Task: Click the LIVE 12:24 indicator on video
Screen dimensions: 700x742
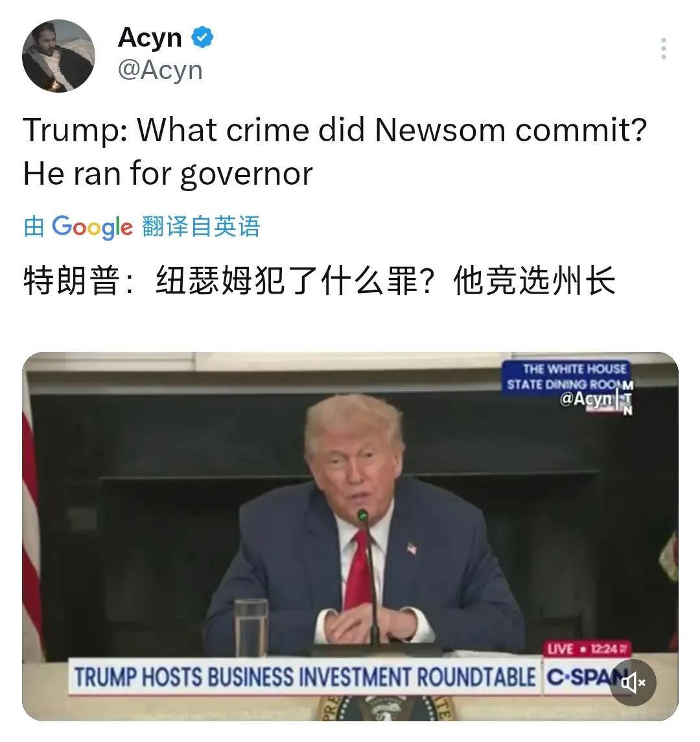Action: pyautogui.click(x=587, y=649)
